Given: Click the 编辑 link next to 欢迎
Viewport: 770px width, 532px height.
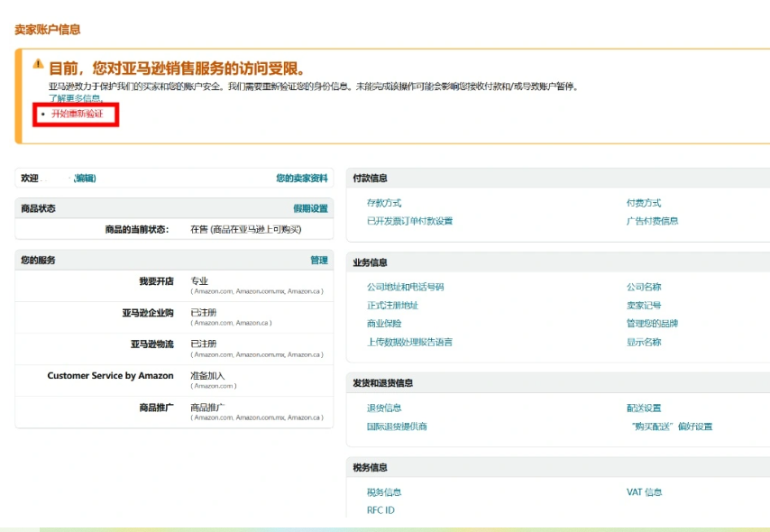Looking at the screenshot, I should (85, 179).
